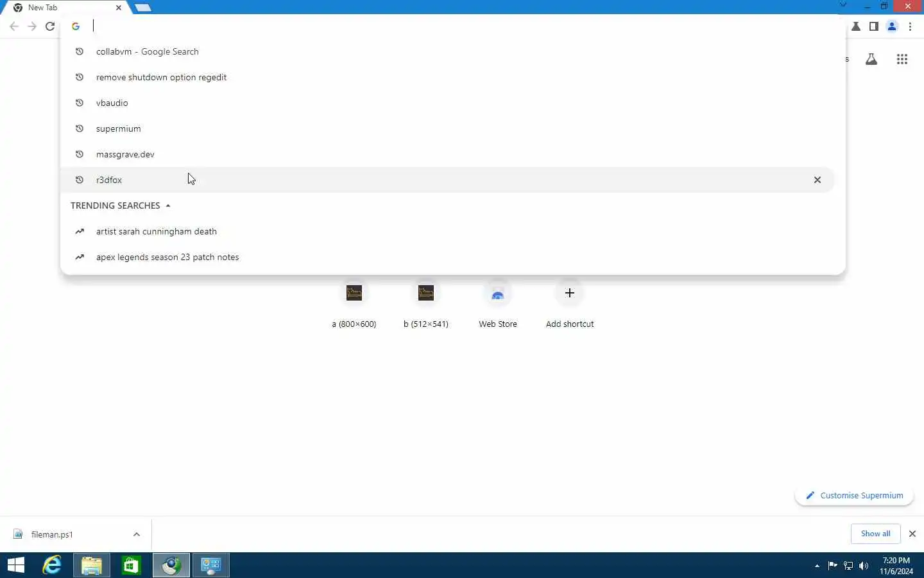The height and width of the screenshot is (578, 924).
Task: Close the downloads bar
Action: click(x=912, y=534)
